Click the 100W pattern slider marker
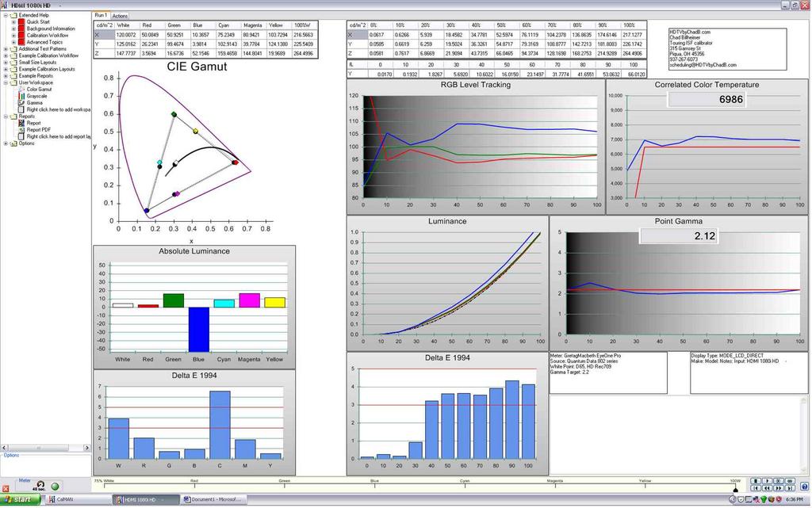812x508 pixels. [735, 488]
